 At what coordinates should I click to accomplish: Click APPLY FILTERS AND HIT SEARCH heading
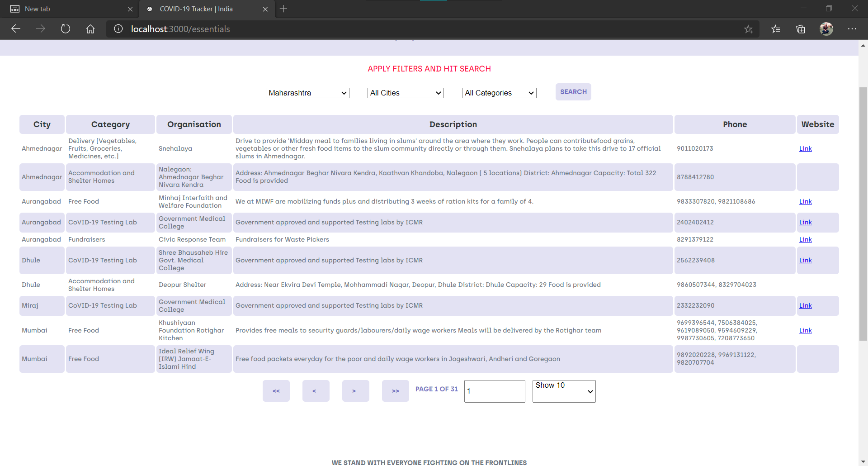coord(429,69)
